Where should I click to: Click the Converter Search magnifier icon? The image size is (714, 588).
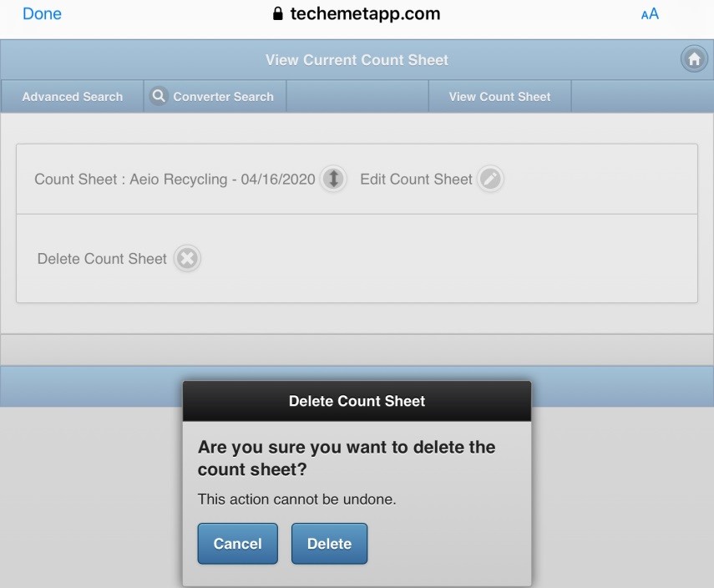(x=158, y=96)
